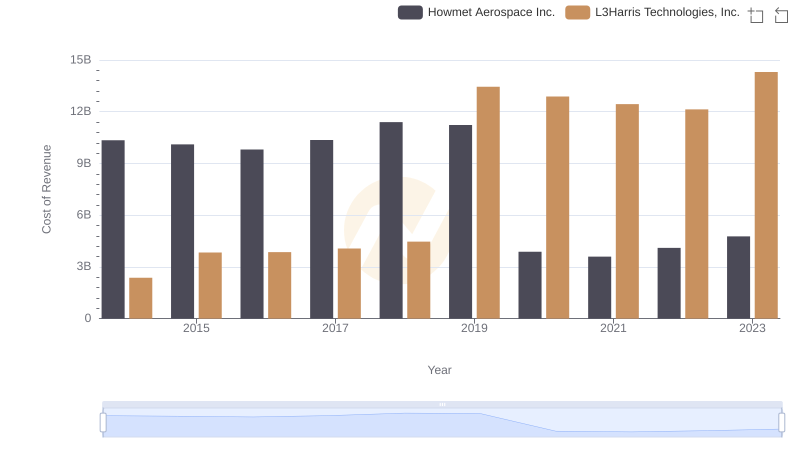
Task: Click the Cost of Revenue axis title
Action: [46, 189]
